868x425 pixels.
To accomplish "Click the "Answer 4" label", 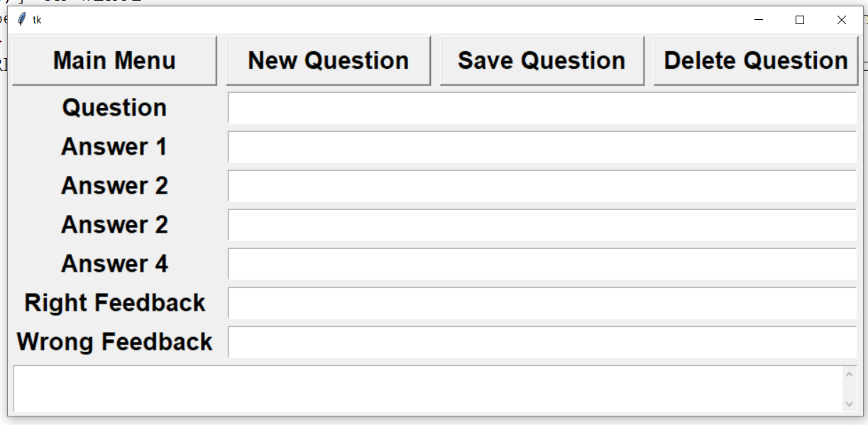I will (114, 264).
